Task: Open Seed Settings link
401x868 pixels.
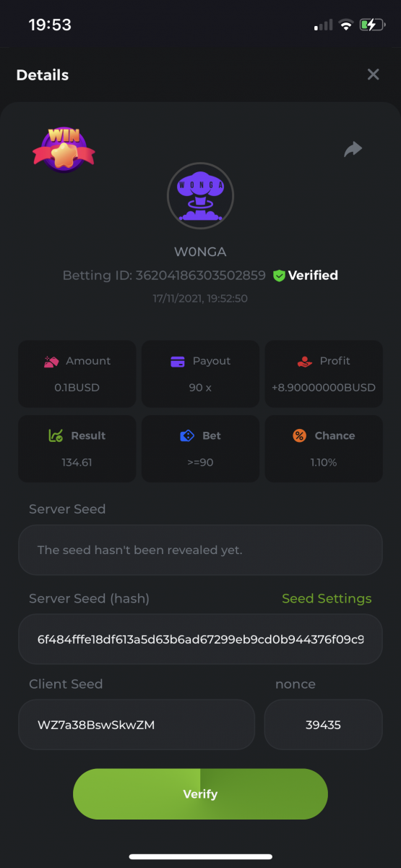Action: click(x=327, y=598)
